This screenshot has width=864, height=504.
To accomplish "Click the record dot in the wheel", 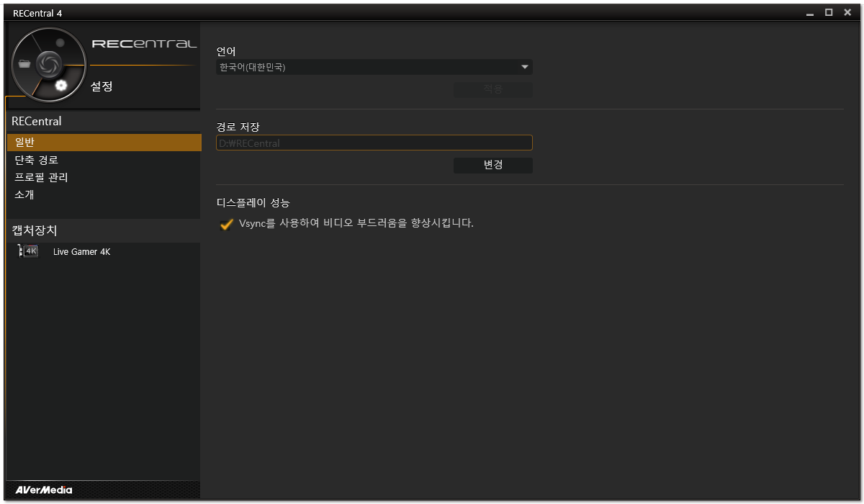I will pos(60,42).
